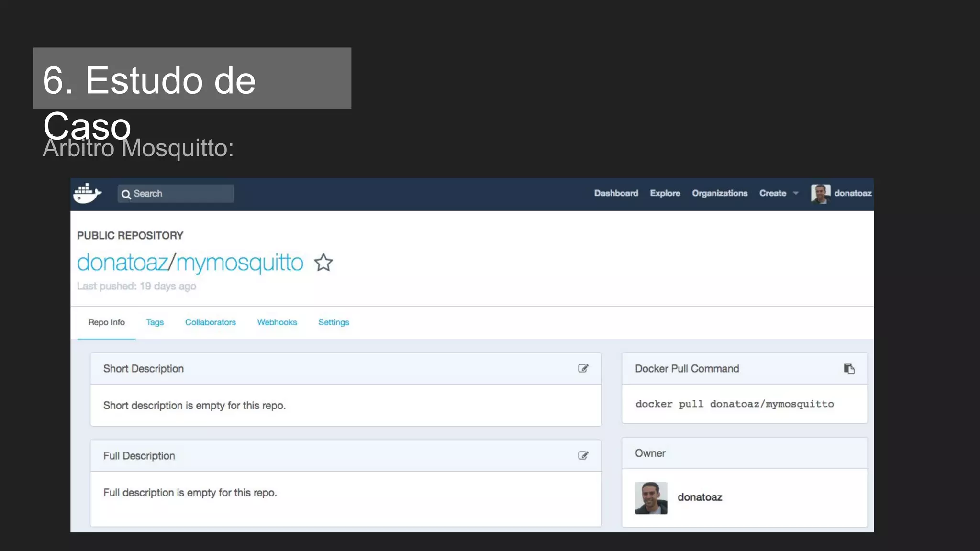The image size is (980, 551).
Task: Select the Repo Info tab
Action: click(106, 322)
